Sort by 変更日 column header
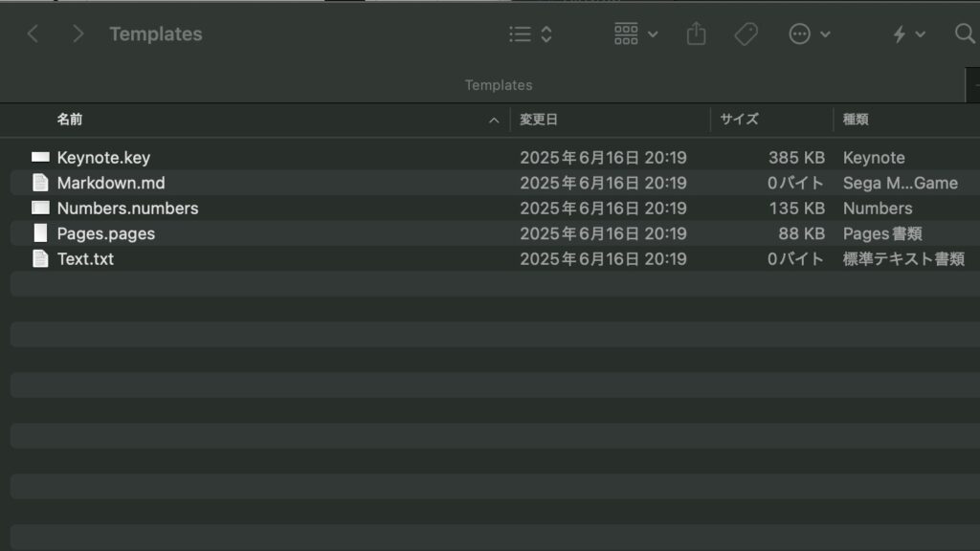 539,120
